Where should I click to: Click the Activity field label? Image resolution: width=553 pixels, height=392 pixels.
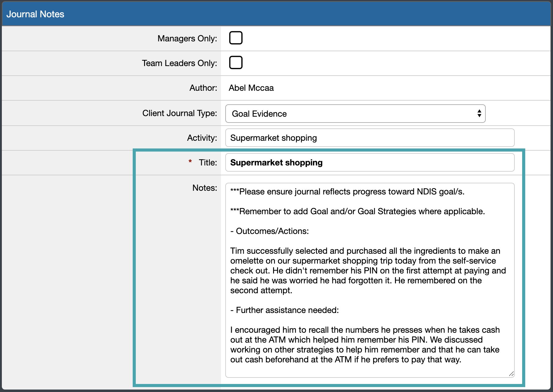click(202, 138)
